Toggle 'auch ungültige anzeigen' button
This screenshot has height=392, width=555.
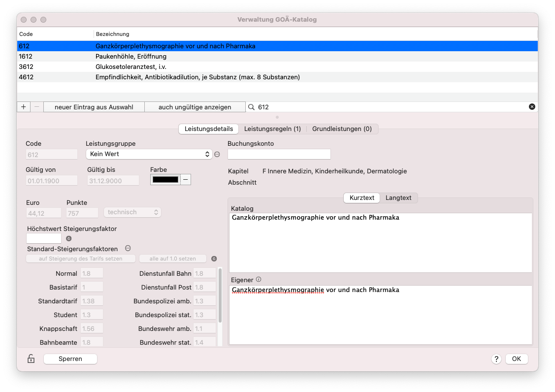pyautogui.click(x=195, y=107)
